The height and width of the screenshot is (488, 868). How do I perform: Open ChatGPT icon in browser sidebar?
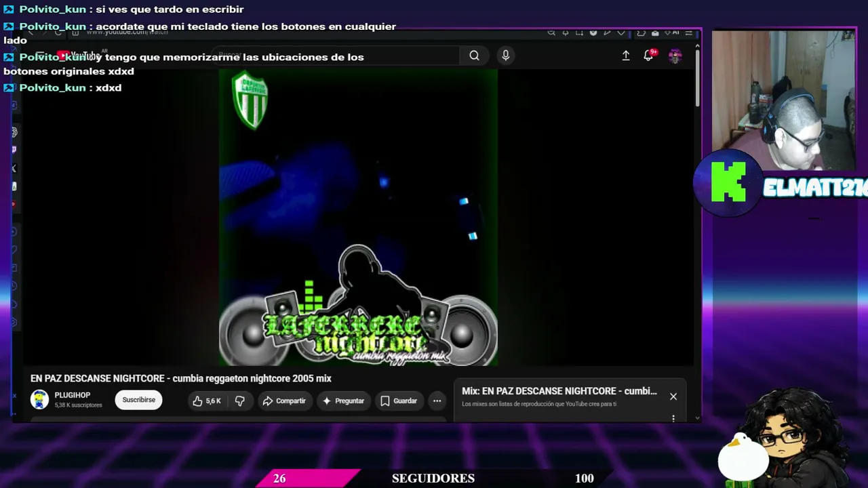14,132
